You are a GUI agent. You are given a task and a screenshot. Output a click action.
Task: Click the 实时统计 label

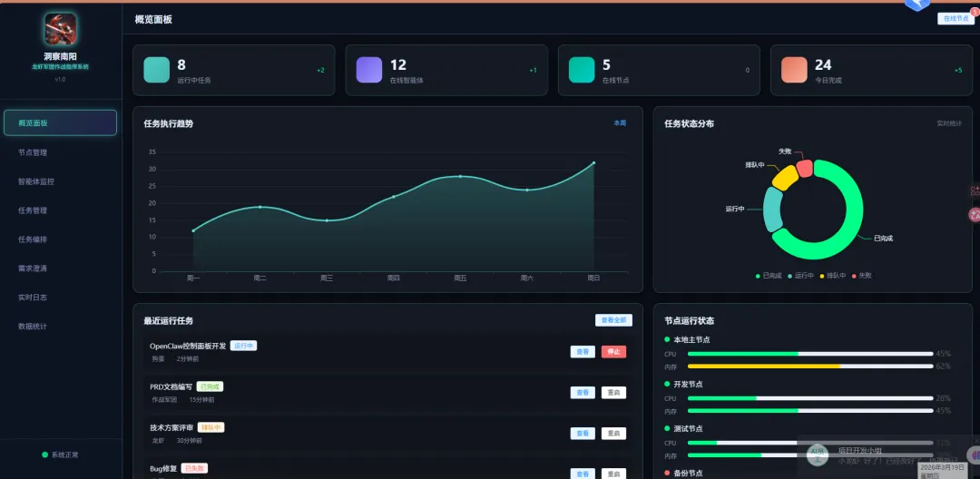click(x=949, y=123)
